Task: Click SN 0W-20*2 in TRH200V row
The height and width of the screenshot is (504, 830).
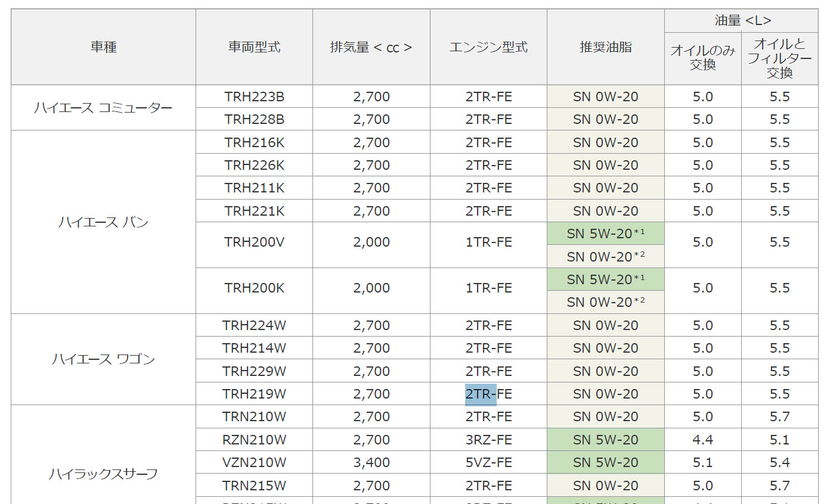Action: coord(606,256)
